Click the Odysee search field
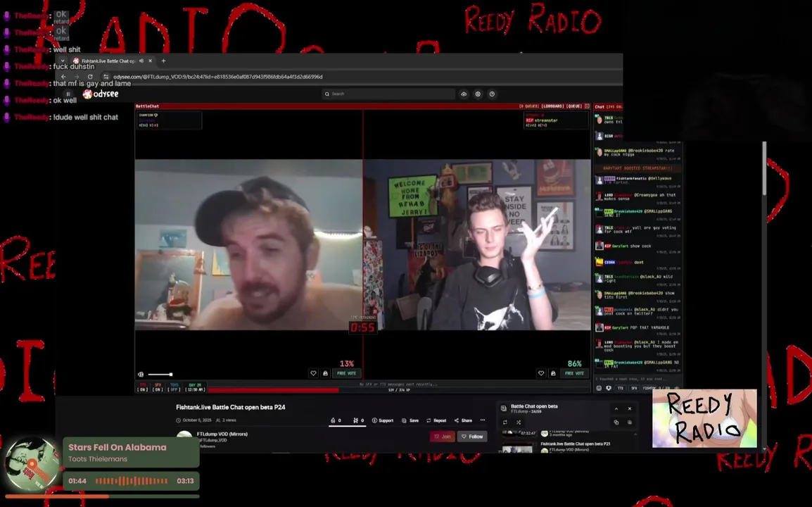 (388, 94)
